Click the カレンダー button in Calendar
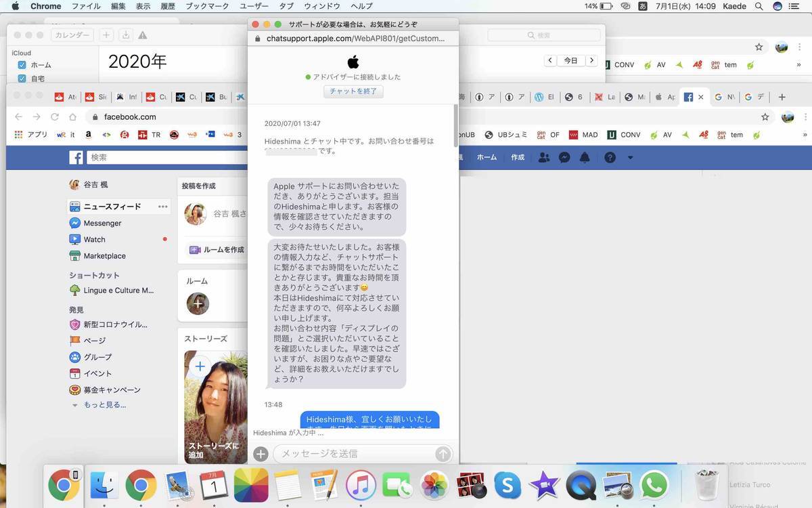Image resolution: width=812 pixels, height=508 pixels. (72, 35)
